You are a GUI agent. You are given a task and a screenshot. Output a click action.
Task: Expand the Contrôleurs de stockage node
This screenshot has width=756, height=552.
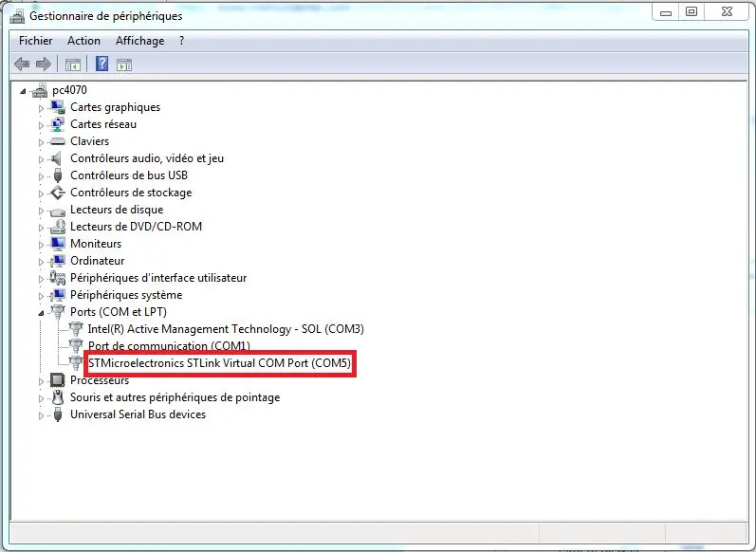(x=41, y=193)
